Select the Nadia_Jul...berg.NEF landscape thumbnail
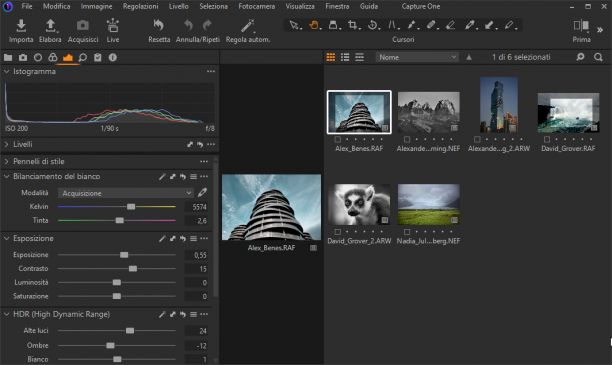Viewport: 612px width, 365px height. (429, 205)
